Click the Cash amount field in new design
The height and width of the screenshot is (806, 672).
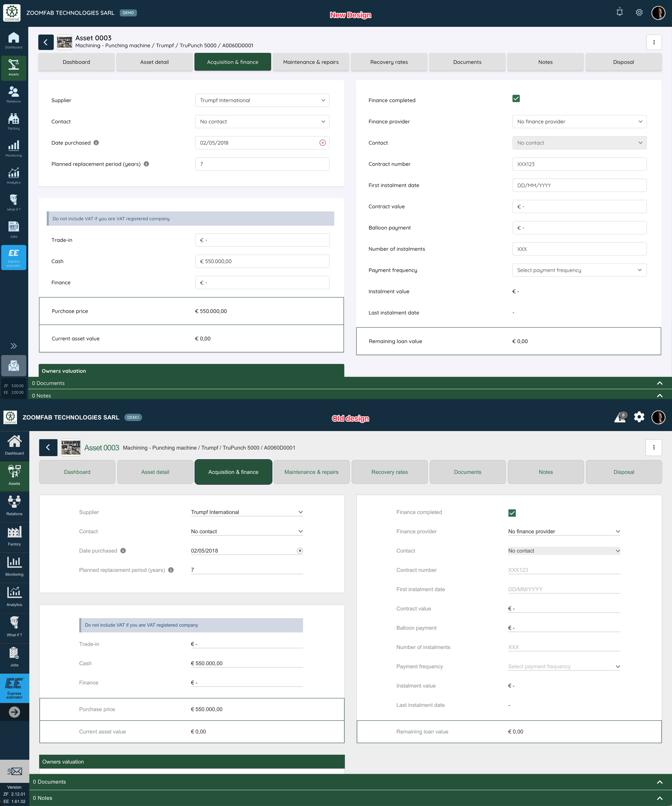point(262,261)
